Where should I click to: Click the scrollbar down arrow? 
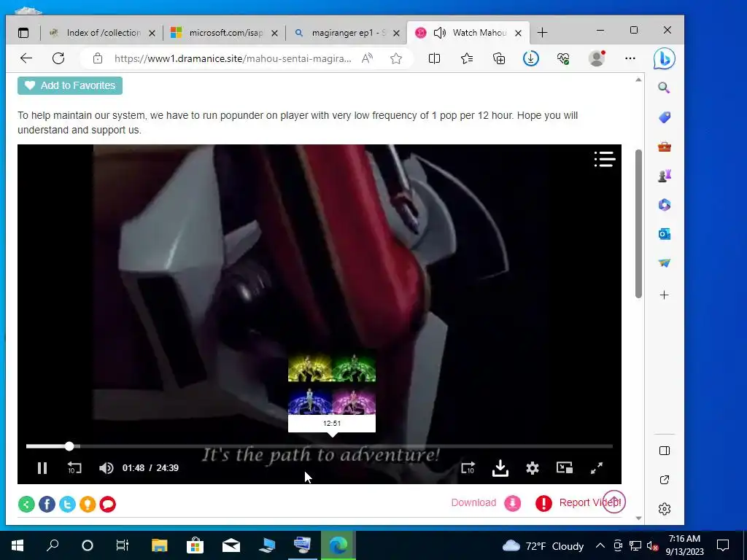click(638, 518)
